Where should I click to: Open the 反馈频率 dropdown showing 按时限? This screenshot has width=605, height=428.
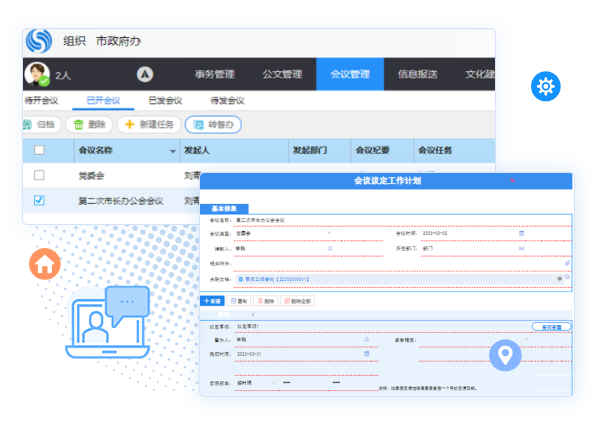(274, 383)
